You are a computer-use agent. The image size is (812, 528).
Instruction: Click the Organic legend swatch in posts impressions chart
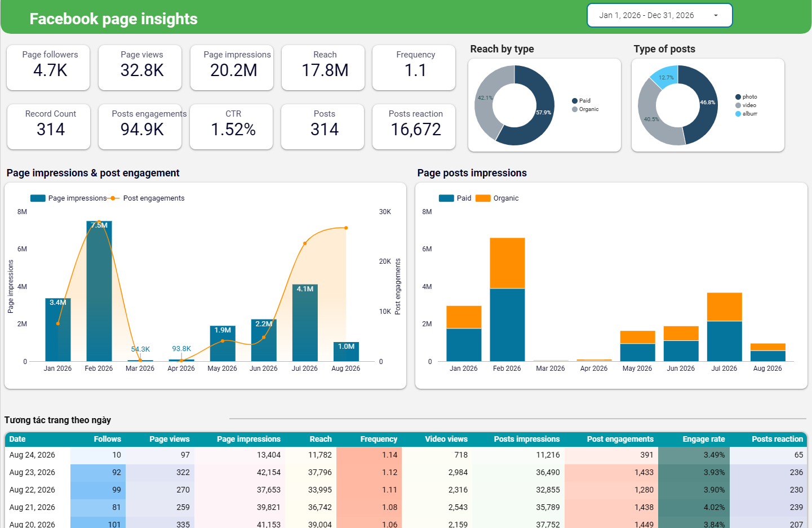pos(483,198)
